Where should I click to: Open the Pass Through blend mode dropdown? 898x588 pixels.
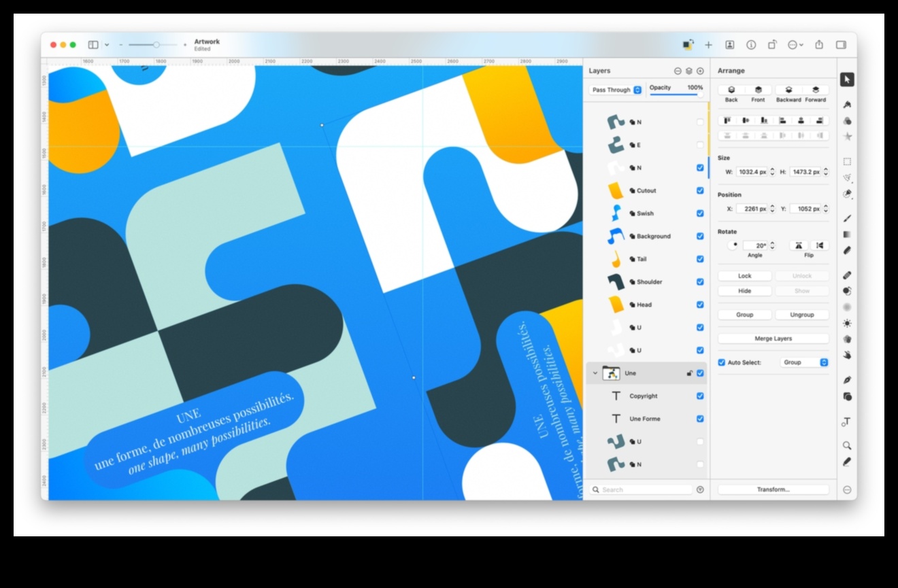[x=616, y=90]
